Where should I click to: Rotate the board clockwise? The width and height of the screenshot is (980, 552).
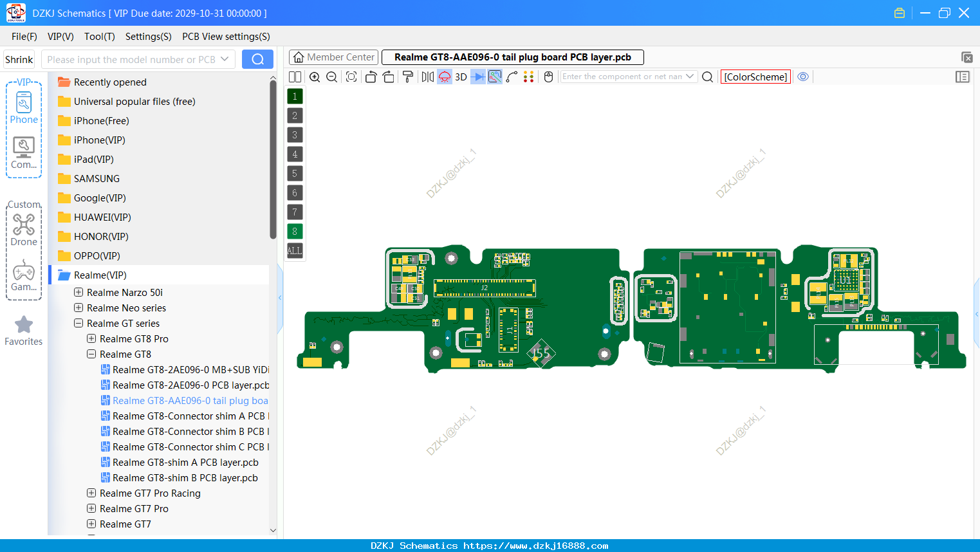click(389, 77)
